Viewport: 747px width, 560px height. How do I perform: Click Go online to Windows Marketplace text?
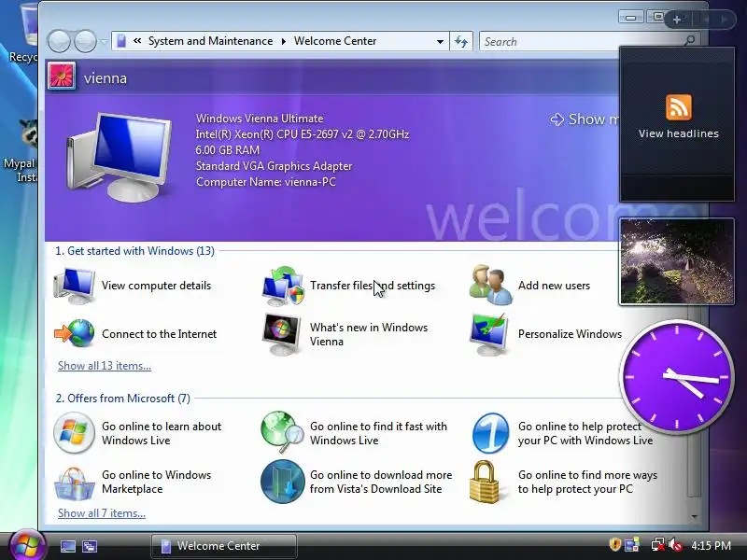pyautogui.click(x=156, y=482)
